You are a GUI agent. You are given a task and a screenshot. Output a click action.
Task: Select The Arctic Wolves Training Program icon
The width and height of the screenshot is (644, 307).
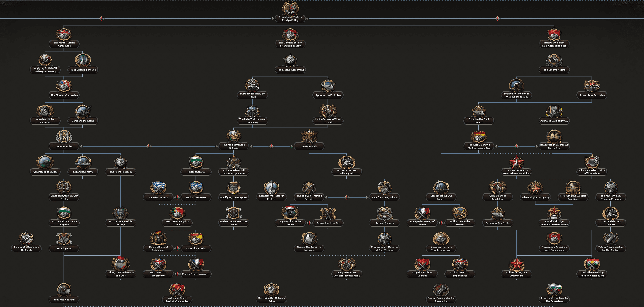611,188
